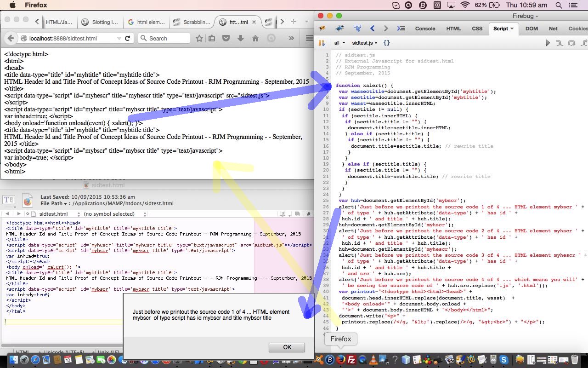Click Firefox reload page icon

(128, 38)
